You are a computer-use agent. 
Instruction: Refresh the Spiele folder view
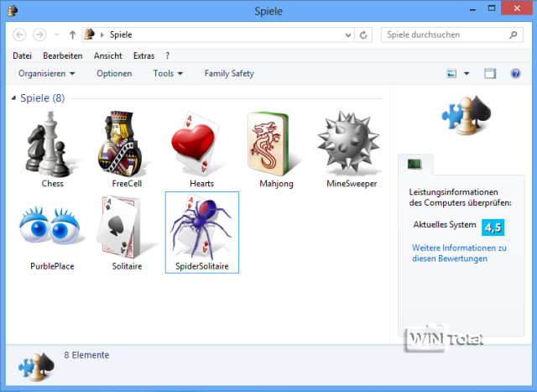[x=363, y=34]
